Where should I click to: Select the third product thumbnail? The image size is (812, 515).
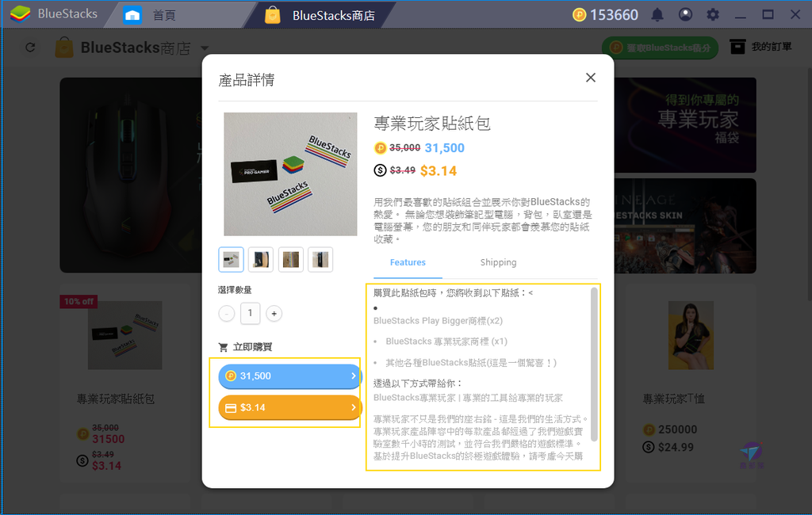[290, 259]
